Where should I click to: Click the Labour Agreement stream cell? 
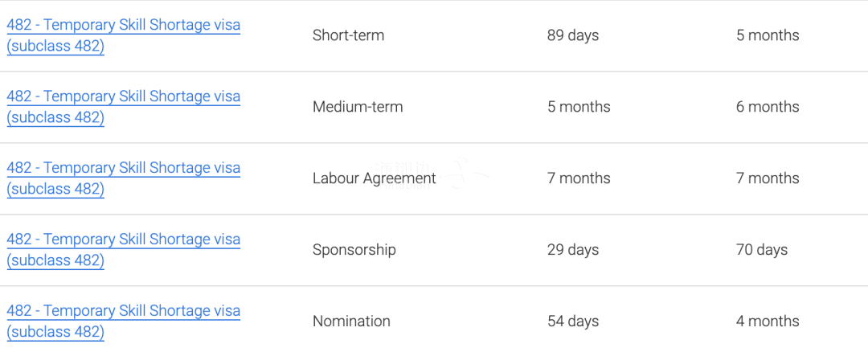(x=374, y=178)
